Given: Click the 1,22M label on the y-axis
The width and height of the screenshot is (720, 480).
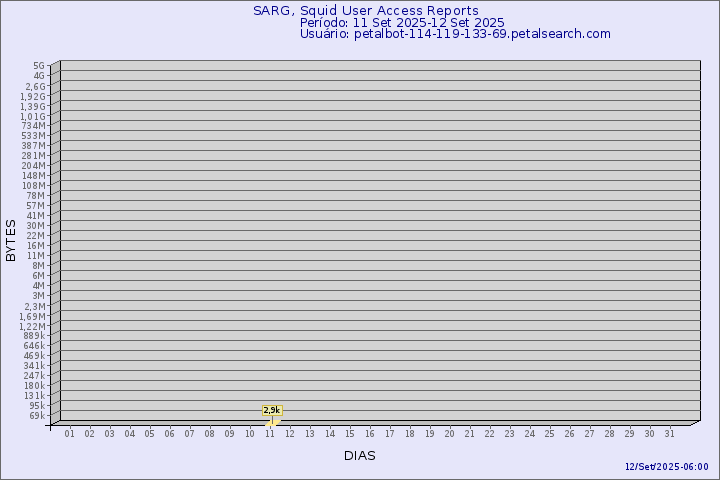Looking at the screenshot, I should point(32,326).
